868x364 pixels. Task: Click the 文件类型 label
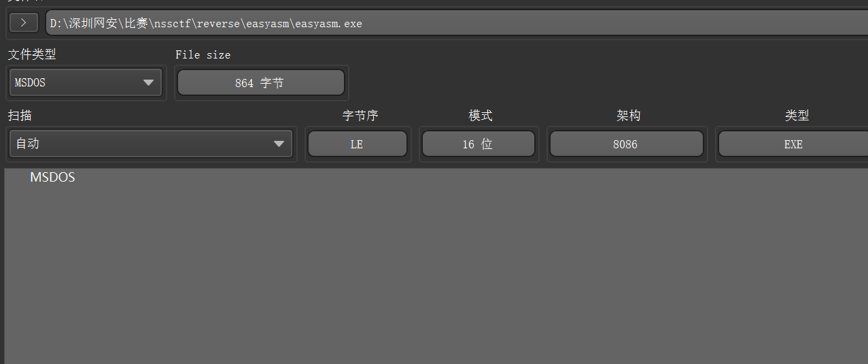click(x=31, y=54)
